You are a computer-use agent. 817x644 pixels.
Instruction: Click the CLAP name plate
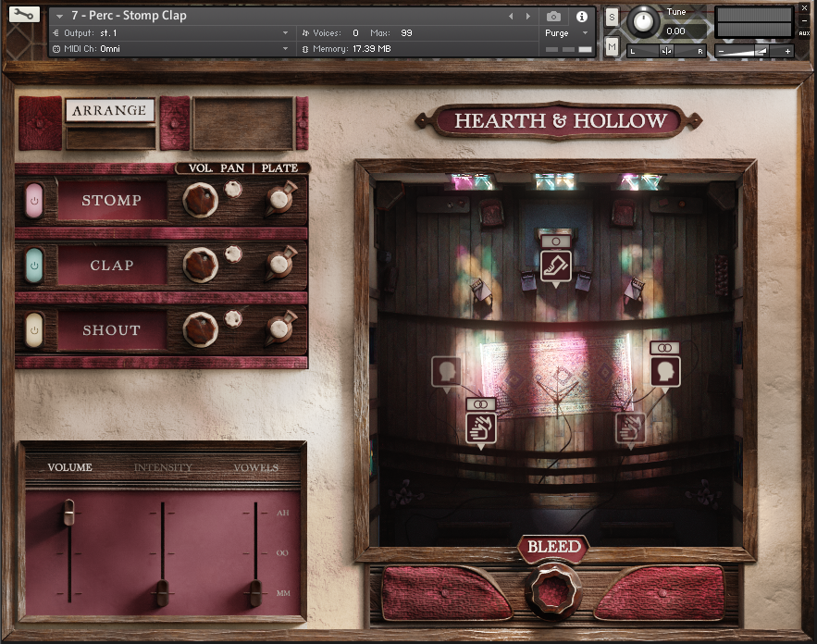pos(112,266)
